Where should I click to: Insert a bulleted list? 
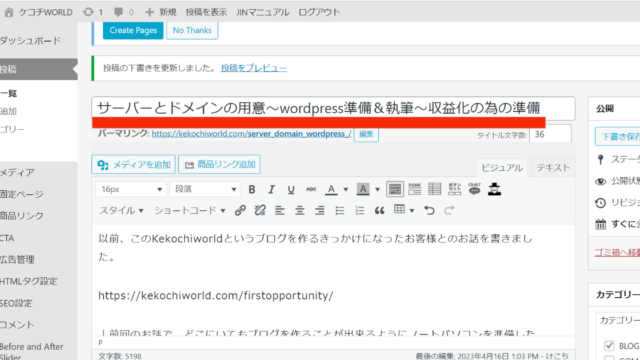tap(340, 211)
